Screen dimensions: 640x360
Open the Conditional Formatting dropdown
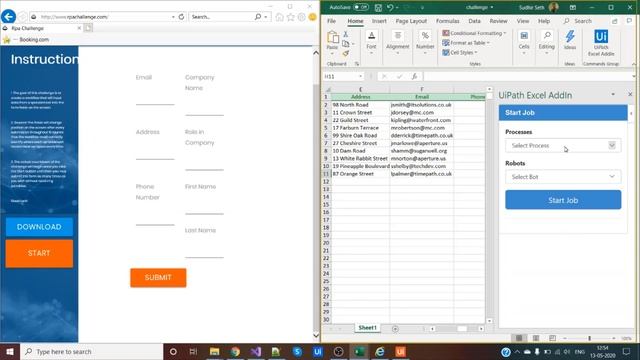474,33
